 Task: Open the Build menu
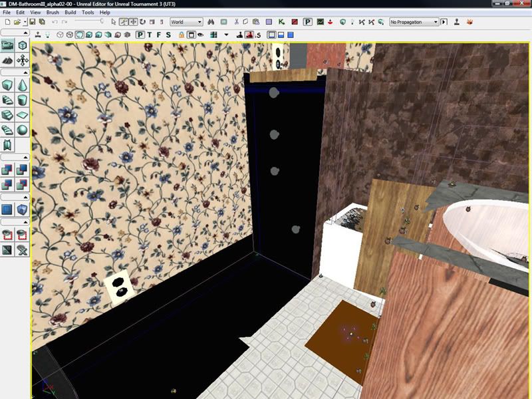coord(70,13)
